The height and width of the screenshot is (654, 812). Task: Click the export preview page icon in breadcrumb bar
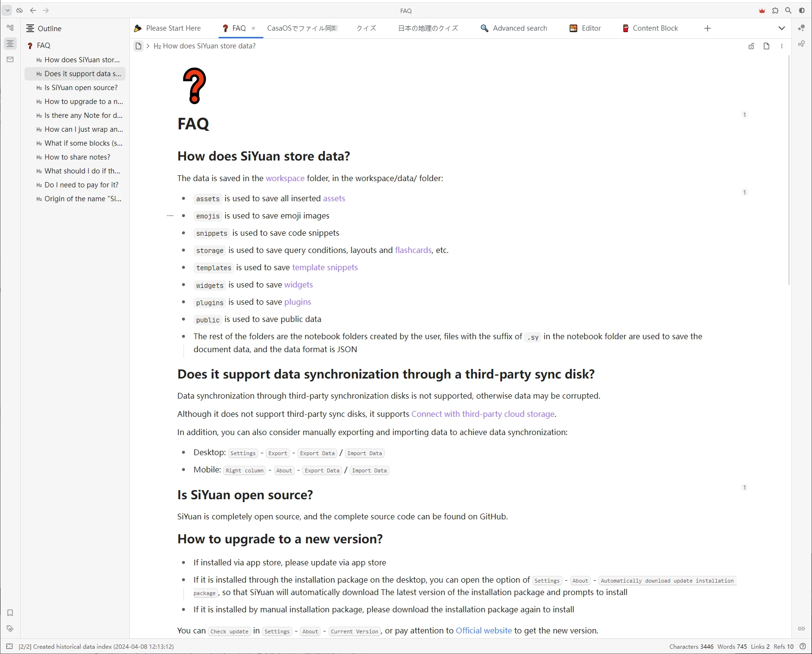766,46
